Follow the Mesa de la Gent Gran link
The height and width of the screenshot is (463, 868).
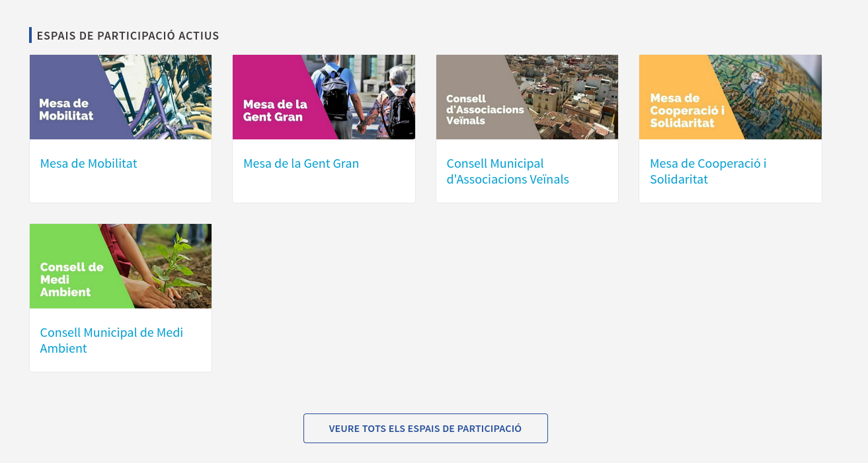pyautogui.click(x=301, y=163)
